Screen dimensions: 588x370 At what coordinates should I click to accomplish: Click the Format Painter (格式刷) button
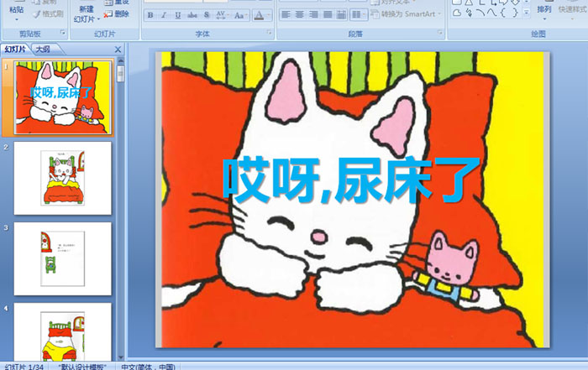tap(50, 14)
